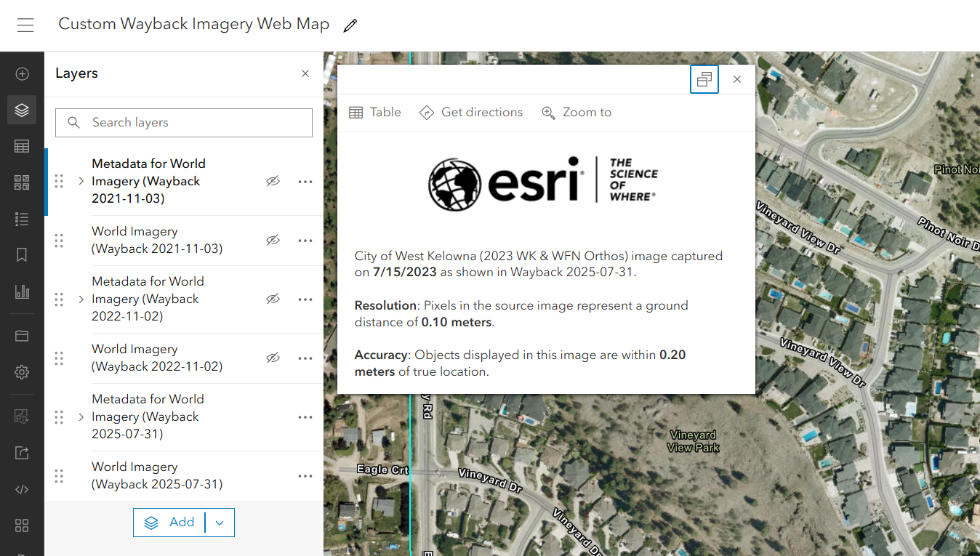
Task: Click drag handle of Metadata (Wayback 2021-11-03) layer
Action: coord(59,182)
